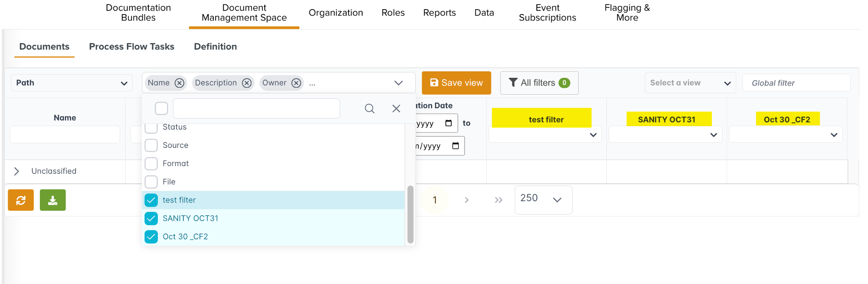Click the search magnifier icon in dropdown

(x=369, y=109)
